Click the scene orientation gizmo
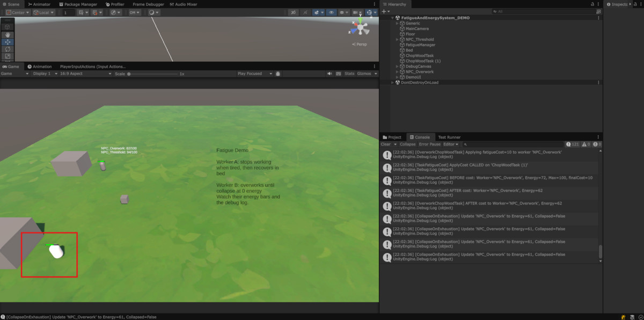This screenshot has width=644, height=320. pos(360,28)
